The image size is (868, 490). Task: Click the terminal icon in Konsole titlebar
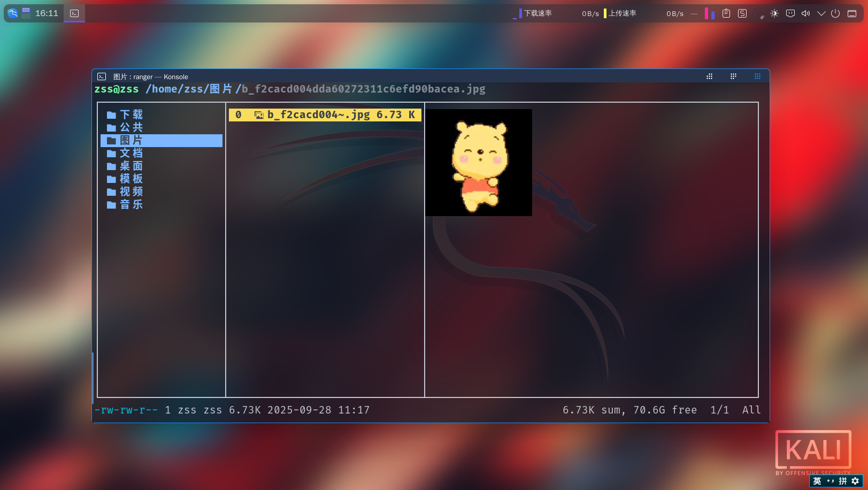click(101, 76)
